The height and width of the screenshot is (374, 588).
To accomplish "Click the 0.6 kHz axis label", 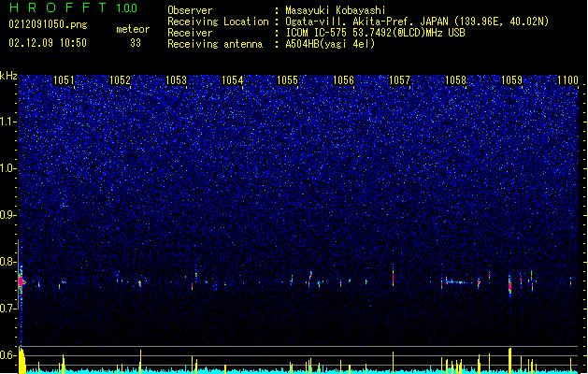I will 8,355.
